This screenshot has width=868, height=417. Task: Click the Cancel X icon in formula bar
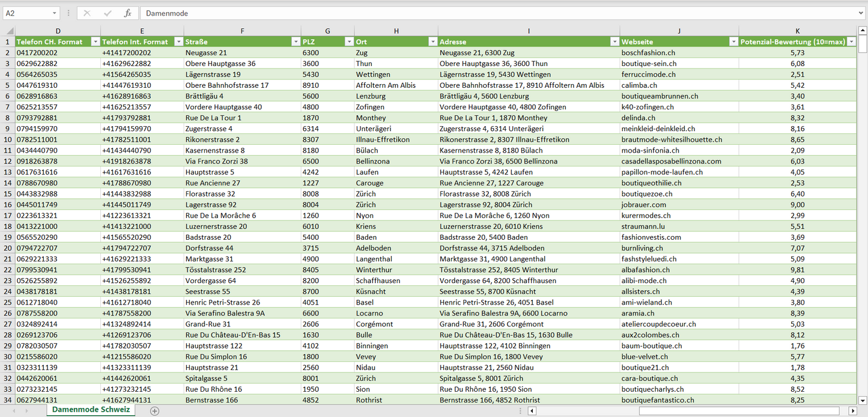87,13
